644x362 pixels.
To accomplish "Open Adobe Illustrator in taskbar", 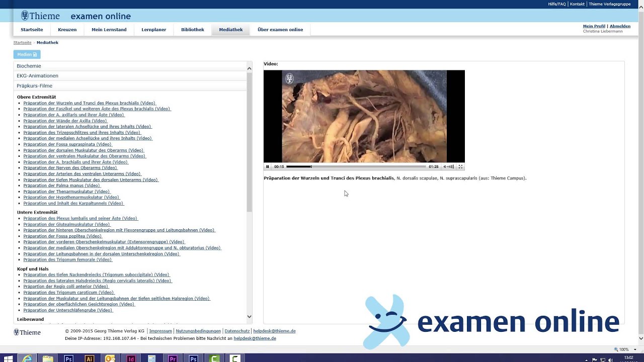I will (89, 358).
